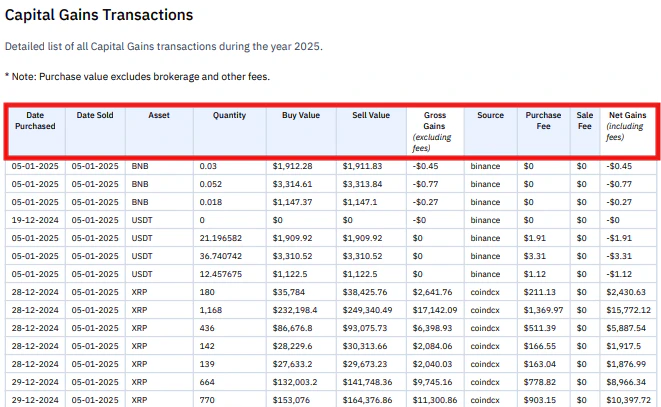The height and width of the screenshot is (407, 661).
Task: Select purchase fee $1,369.97
Action: click(543, 310)
